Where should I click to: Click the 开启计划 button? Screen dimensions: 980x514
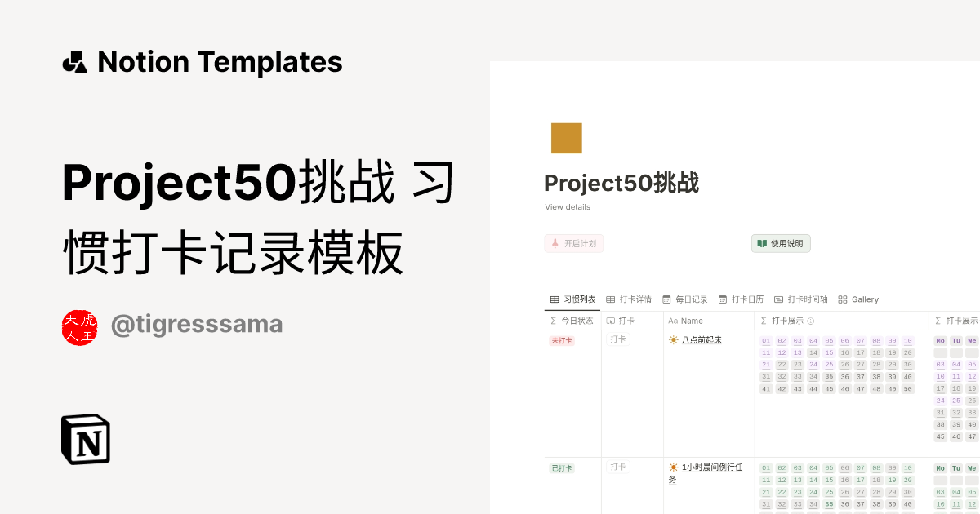tap(574, 243)
